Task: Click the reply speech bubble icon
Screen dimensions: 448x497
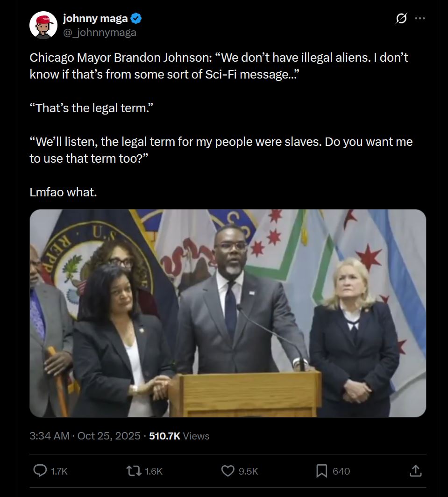Action: click(x=40, y=471)
